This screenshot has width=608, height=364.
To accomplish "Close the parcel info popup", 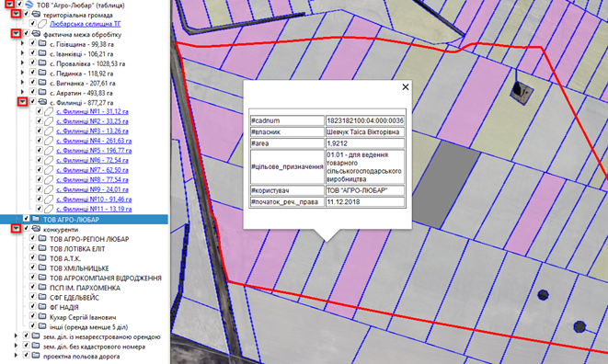I will 406,87.
